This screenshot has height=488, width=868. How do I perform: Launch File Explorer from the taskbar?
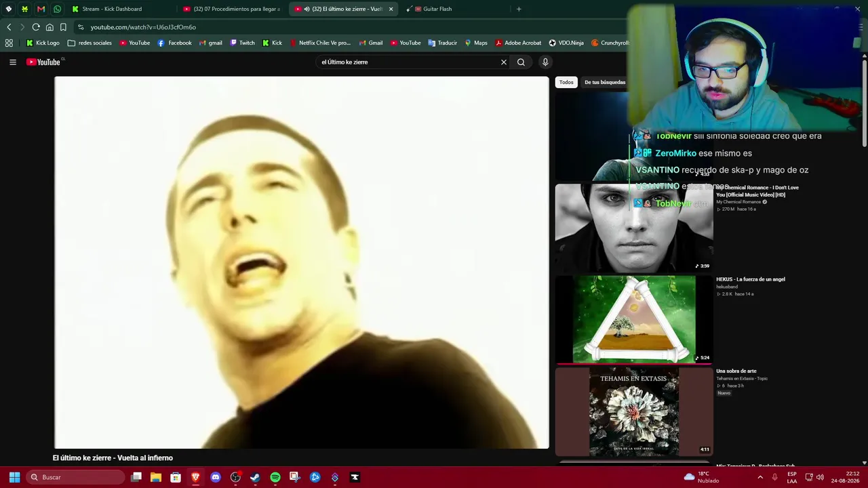156,477
